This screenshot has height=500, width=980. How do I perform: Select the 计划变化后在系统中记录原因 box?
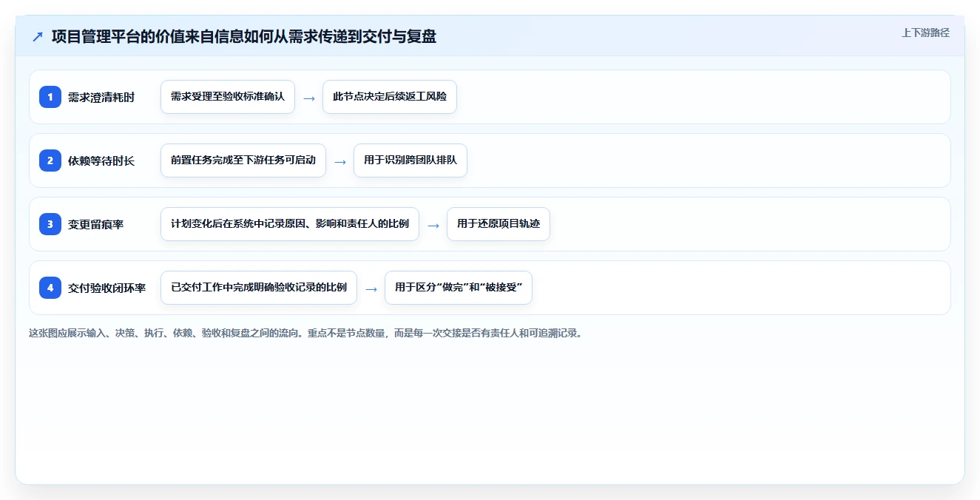(290, 224)
